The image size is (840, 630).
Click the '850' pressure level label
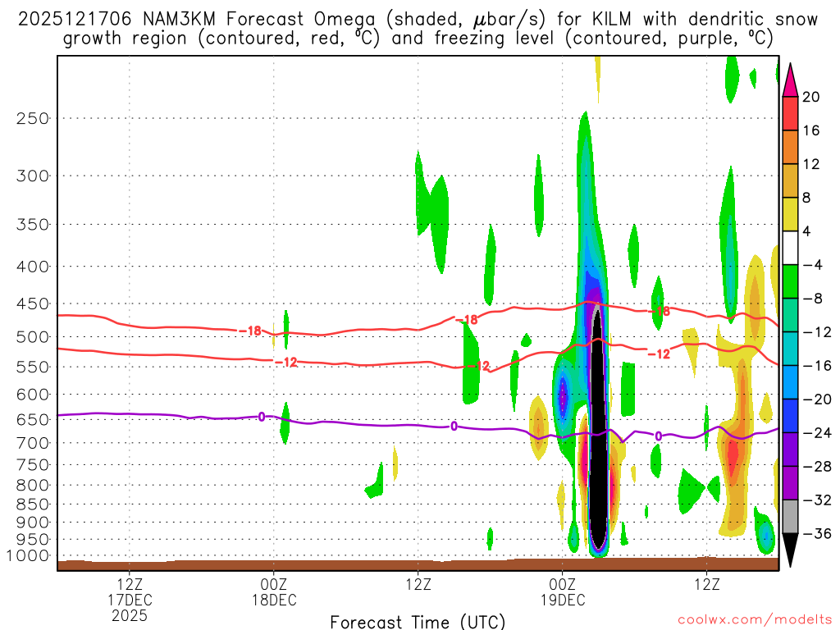coord(33,504)
